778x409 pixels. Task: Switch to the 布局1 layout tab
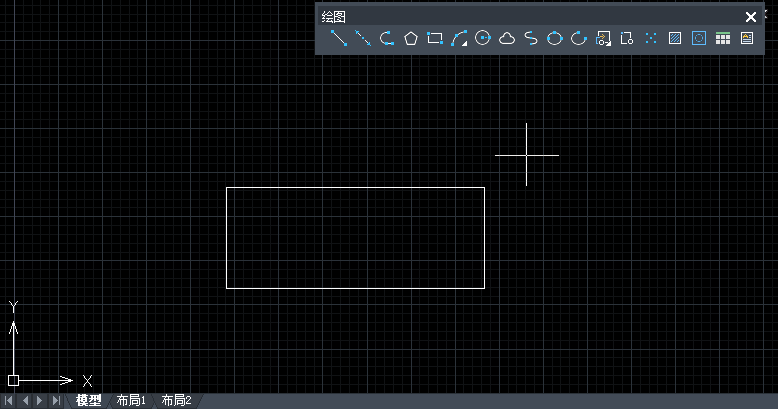click(131, 401)
